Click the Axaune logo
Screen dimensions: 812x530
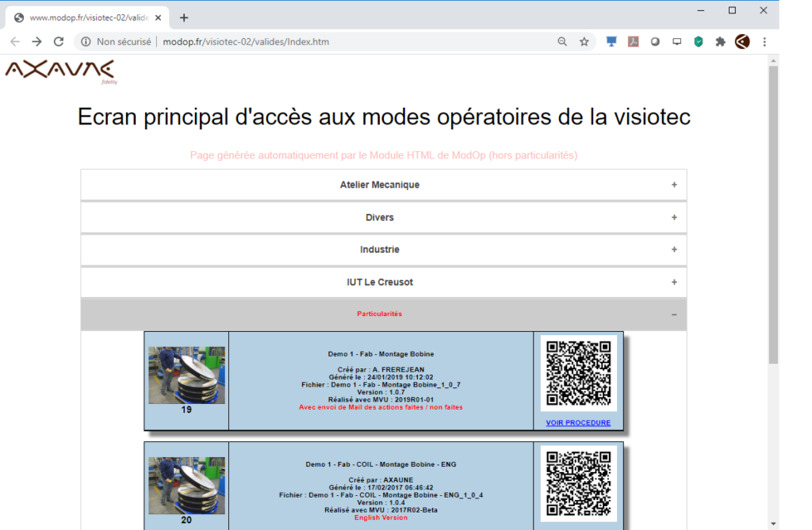(x=61, y=72)
